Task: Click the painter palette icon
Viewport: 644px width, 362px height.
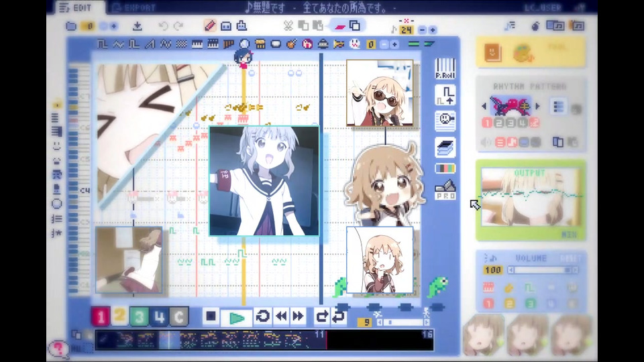Action: [523, 53]
